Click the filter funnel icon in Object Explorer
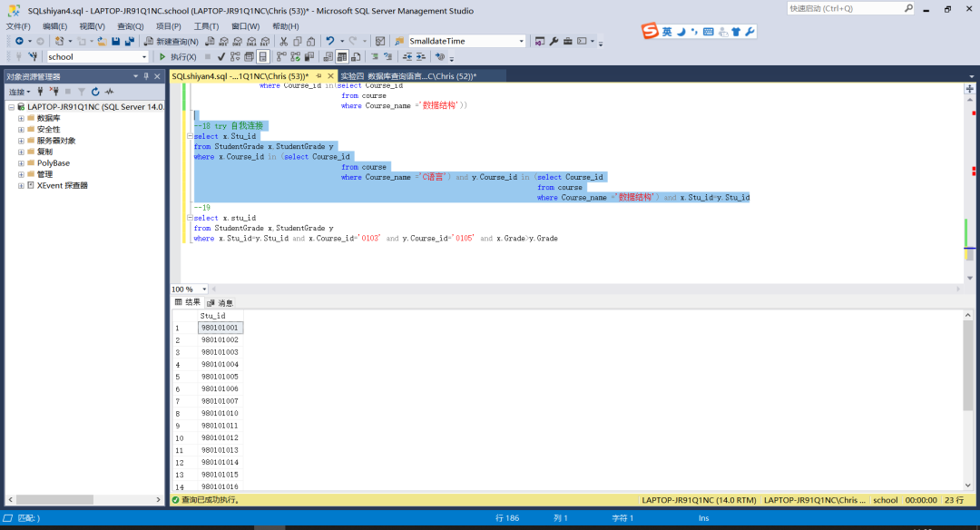Screen dimensions: 980x530 81,92
